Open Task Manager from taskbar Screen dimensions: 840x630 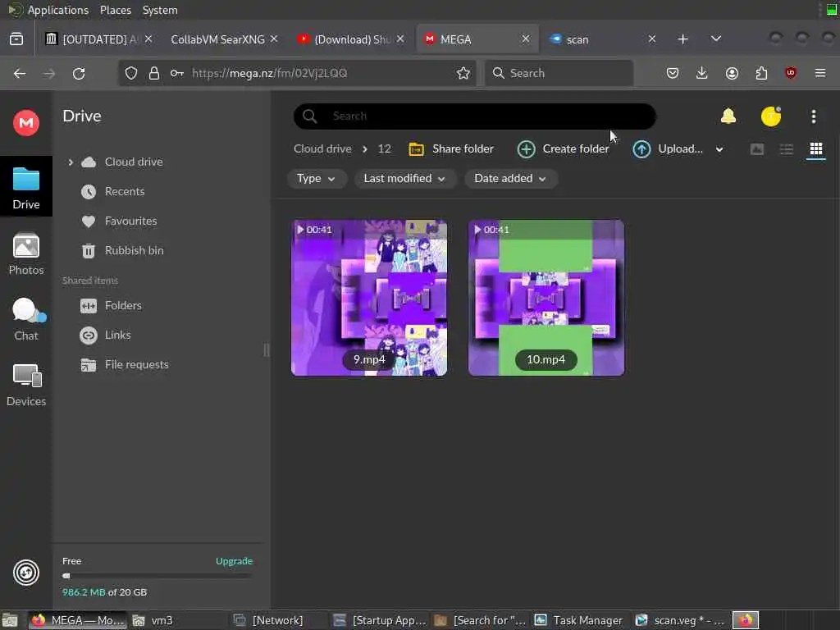580,620
